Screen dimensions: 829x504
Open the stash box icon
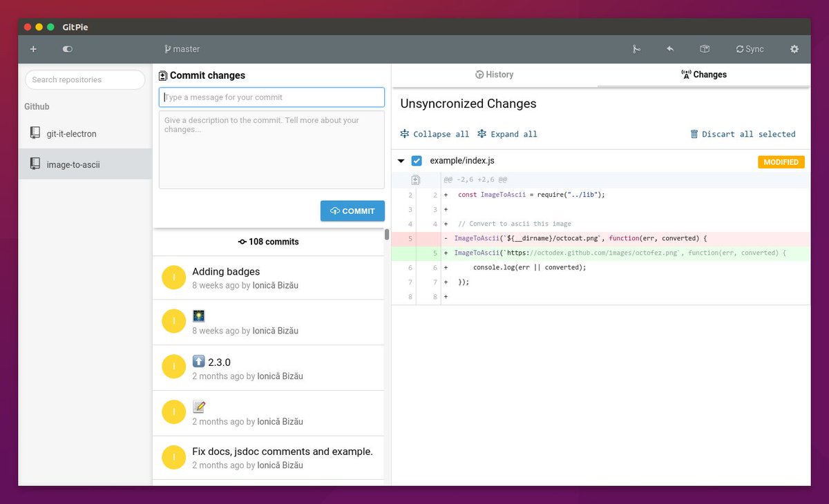(x=705, y=49)
